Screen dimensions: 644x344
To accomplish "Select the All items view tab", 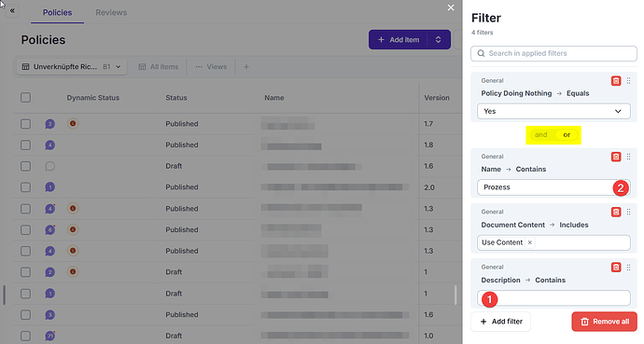I will click(159, 67).
